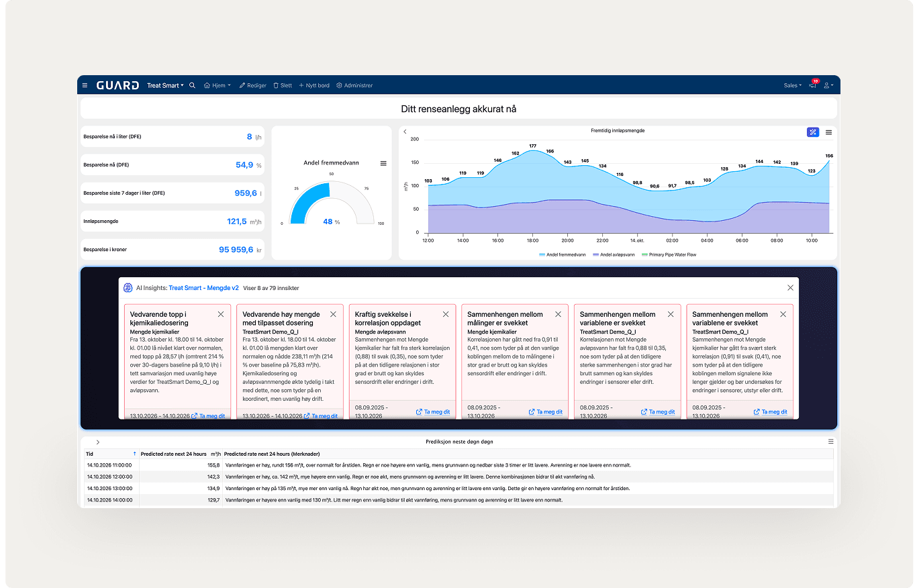This screenshot has height=588, width=919.
Task: Click Ta meg dit on Vedvarende topp card
Action: pos(208,415)
